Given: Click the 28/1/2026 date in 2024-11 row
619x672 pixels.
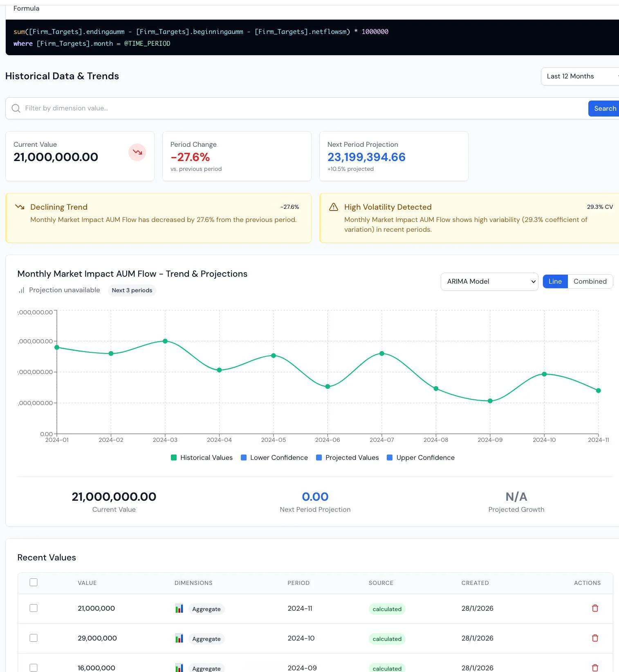Looking at the screenshot, I should [478, 608].
